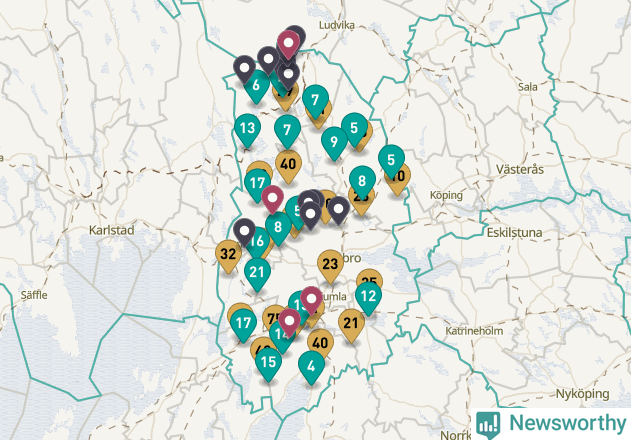
Task: Click the Eskilstuna city label
Action: [514, 233]
